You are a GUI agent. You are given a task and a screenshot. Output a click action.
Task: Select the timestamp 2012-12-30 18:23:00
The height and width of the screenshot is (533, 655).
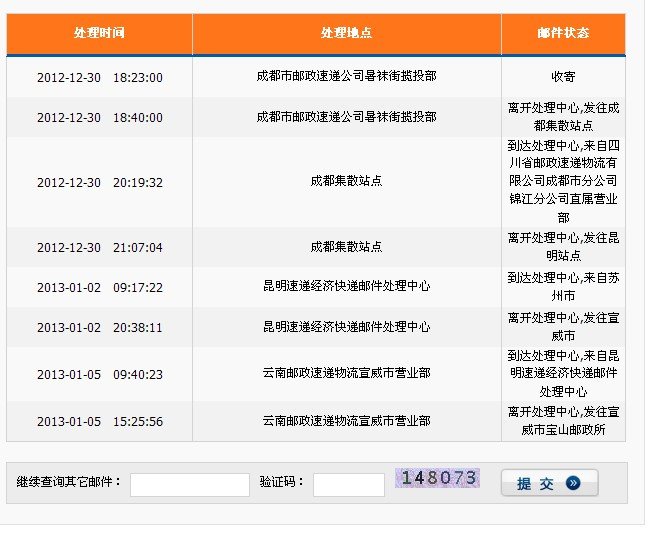[x=99, y=77]
